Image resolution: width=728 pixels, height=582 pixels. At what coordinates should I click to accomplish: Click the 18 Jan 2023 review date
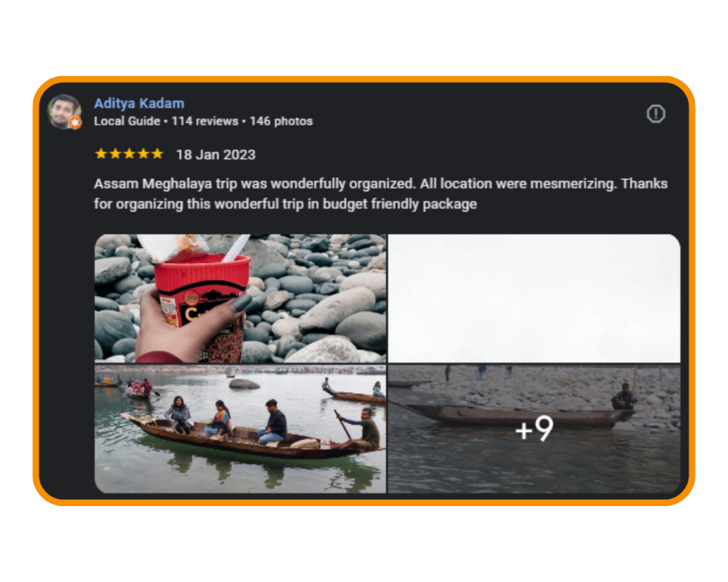216,154
